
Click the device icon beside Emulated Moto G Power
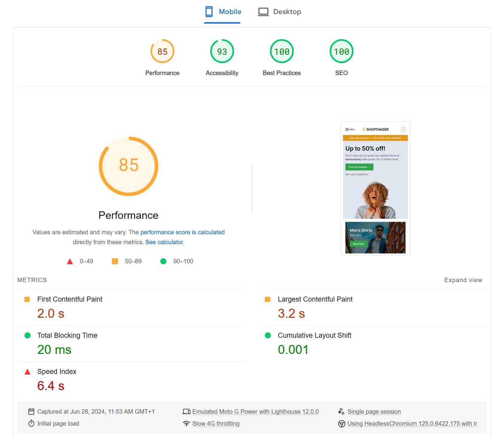pyautogui.click(x=186, y=412)
